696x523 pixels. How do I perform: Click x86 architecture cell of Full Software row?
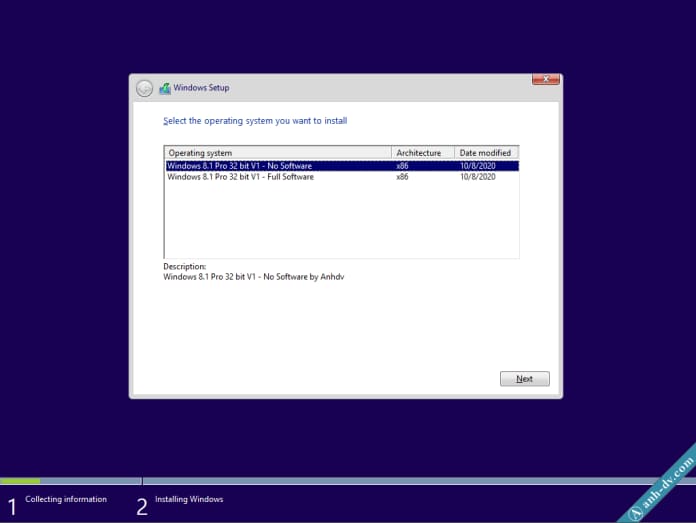403,177
